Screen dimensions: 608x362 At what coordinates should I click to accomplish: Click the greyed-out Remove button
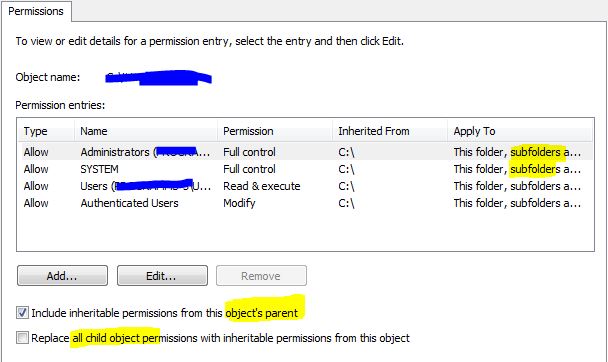(261, 276)
